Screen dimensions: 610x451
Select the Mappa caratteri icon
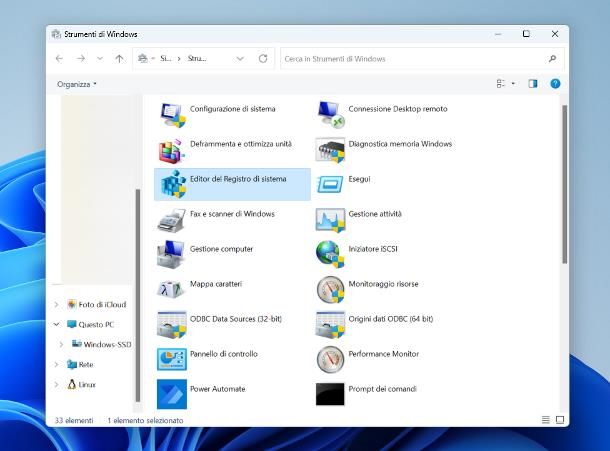click(x=170, y=289)
